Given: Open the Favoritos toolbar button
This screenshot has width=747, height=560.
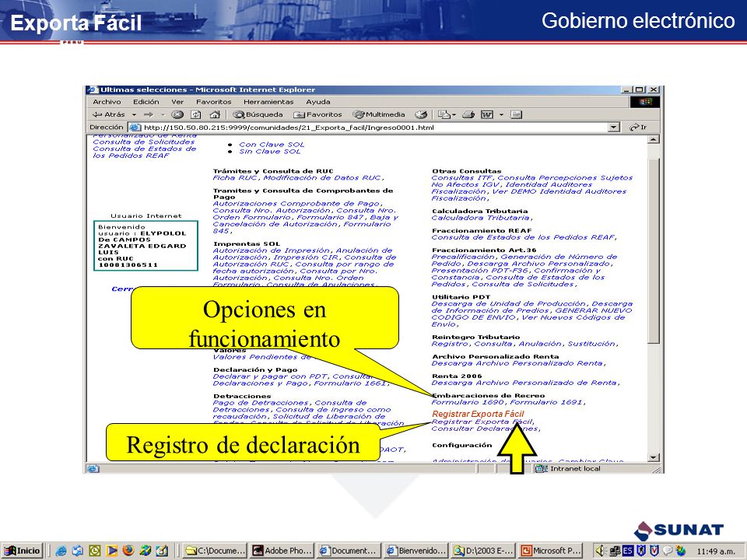Looking at the screenshot, I should [317, 115].
